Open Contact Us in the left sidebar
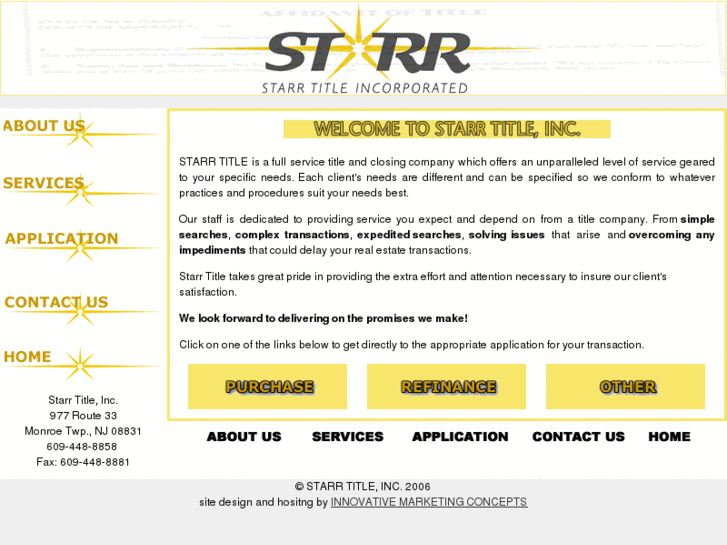This screenshot has height=545, width=727. click(x=81, y=308)
